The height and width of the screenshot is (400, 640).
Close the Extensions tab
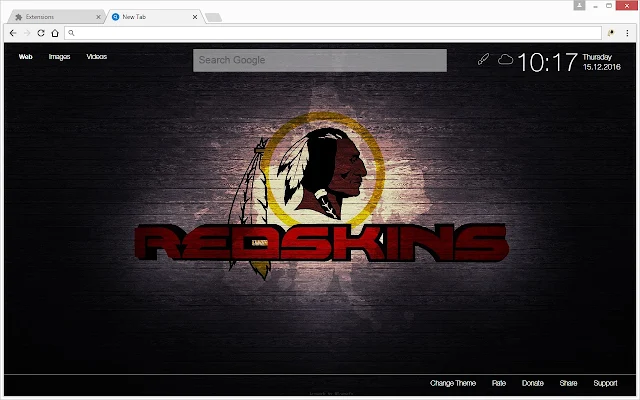[98, 17]
